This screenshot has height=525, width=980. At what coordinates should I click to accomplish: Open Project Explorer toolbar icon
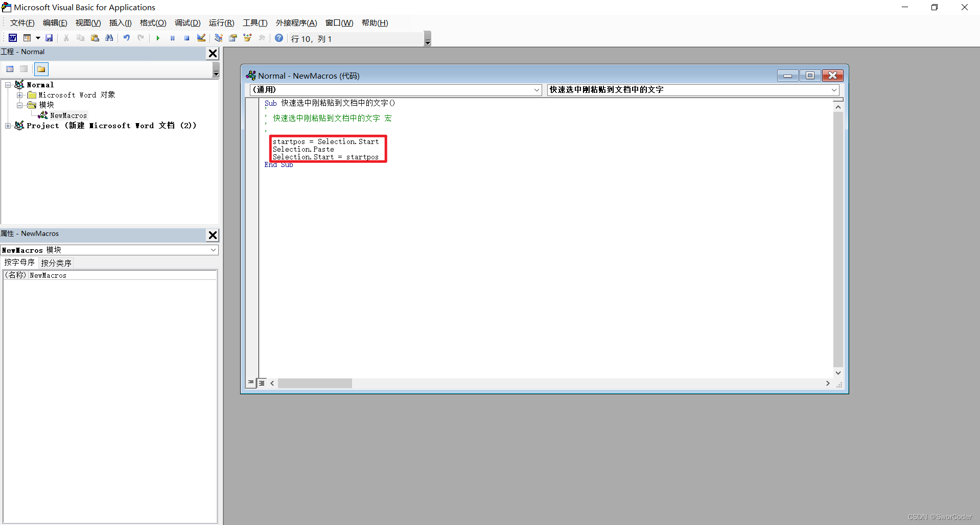coord(219,38)
